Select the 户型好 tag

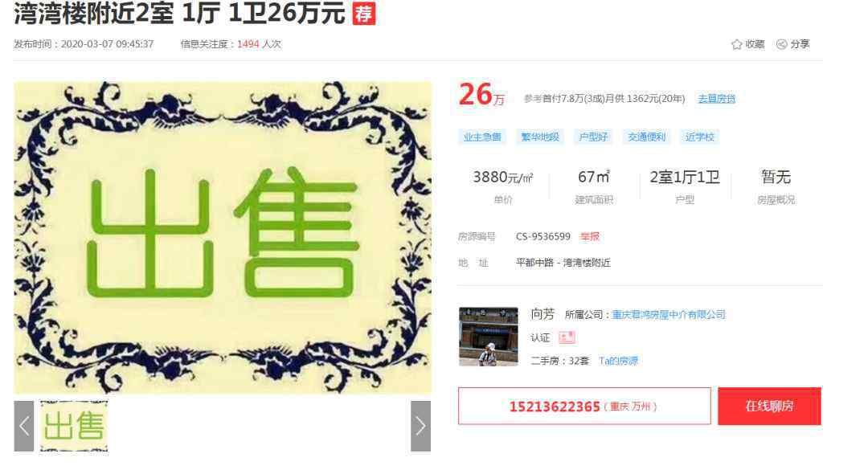tap(593, 137)
